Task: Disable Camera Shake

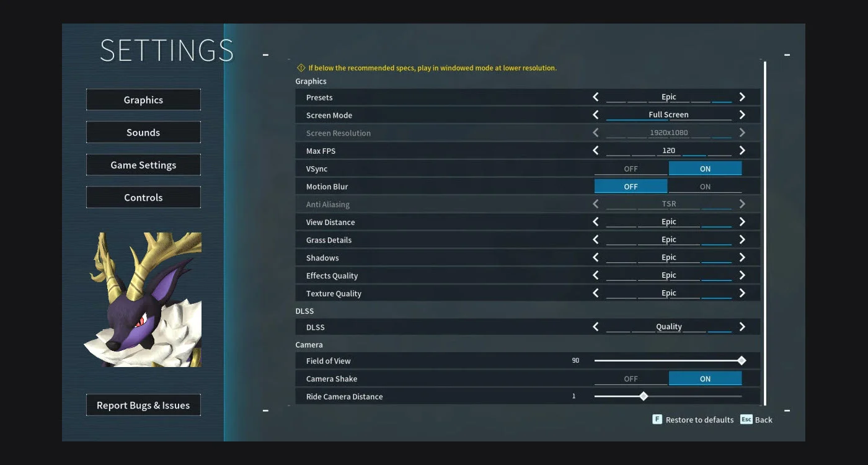Action: [631, 379]
